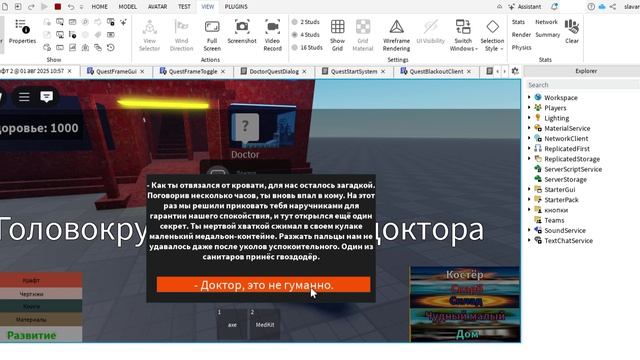Image resolution: width=640 pixels, height=360 pixels.
Task: Click the help circle icon
Action: coord(591,7)
